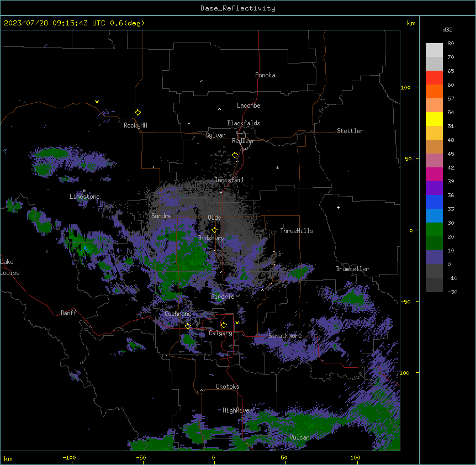Click the asterisk marker above Limestone label
Screen dimensions: 476x465
84,191
